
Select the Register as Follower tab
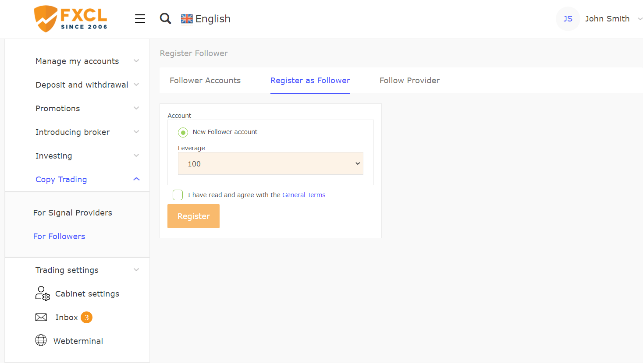point(310,81)
